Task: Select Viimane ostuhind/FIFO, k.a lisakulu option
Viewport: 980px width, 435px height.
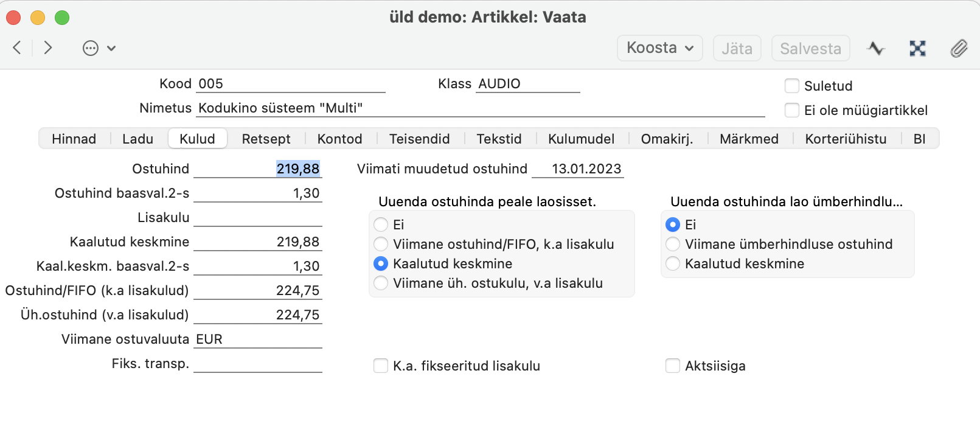Action: pos(381,244)
